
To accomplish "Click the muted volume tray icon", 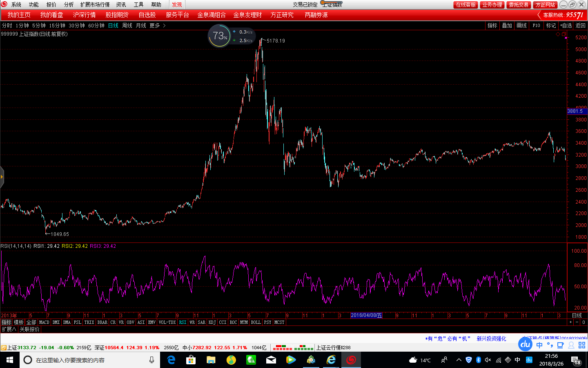I will point(488,360).
